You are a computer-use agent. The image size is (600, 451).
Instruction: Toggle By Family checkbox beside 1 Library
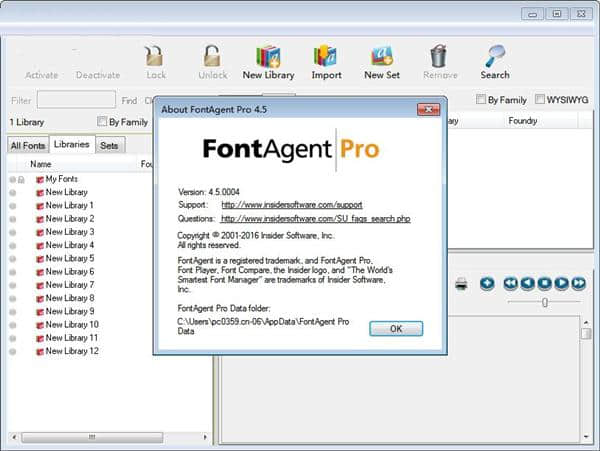[x=103, y=122]
